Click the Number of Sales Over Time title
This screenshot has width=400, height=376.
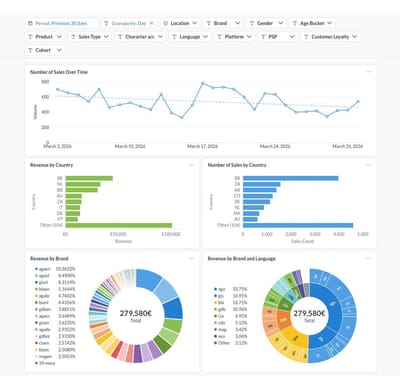click(x=59, y=72)
